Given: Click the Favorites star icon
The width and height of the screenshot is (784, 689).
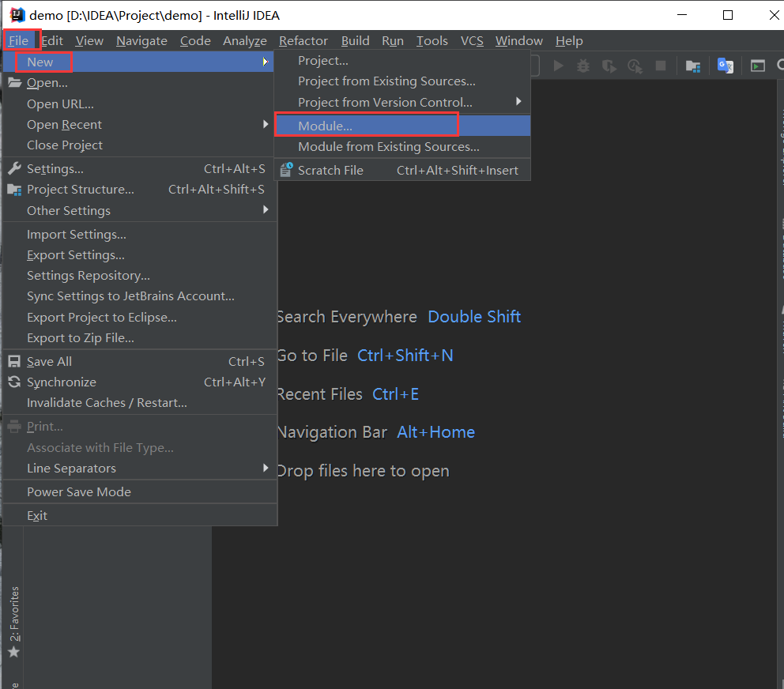Looking at the screenshot, I should click(14, 652).
